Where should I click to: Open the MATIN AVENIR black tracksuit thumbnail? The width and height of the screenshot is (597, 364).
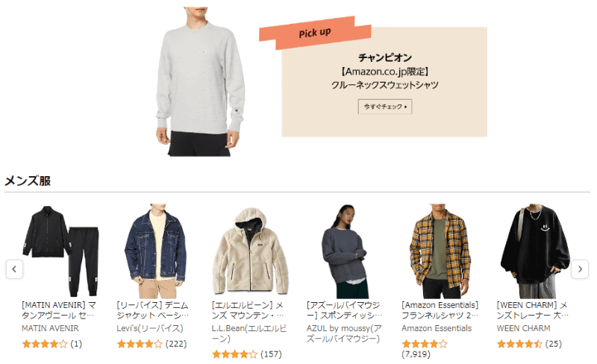[x=60, y=251]
